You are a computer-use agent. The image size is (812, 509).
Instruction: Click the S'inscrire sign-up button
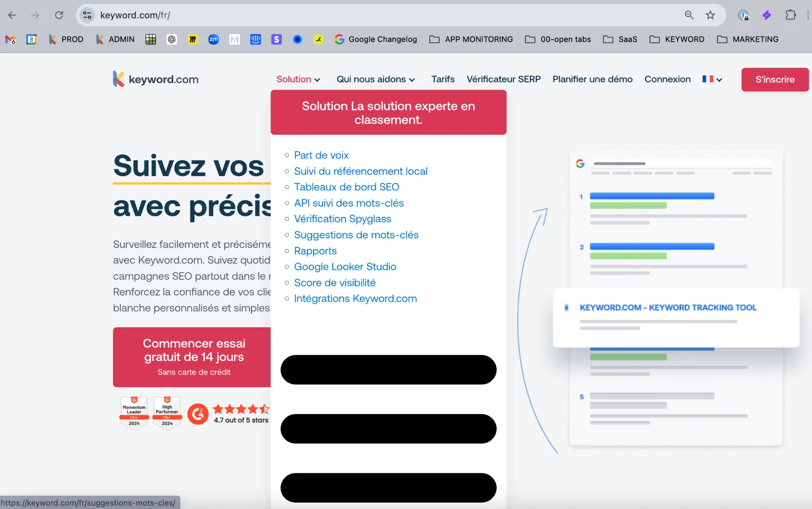click(x=775, y=79)
